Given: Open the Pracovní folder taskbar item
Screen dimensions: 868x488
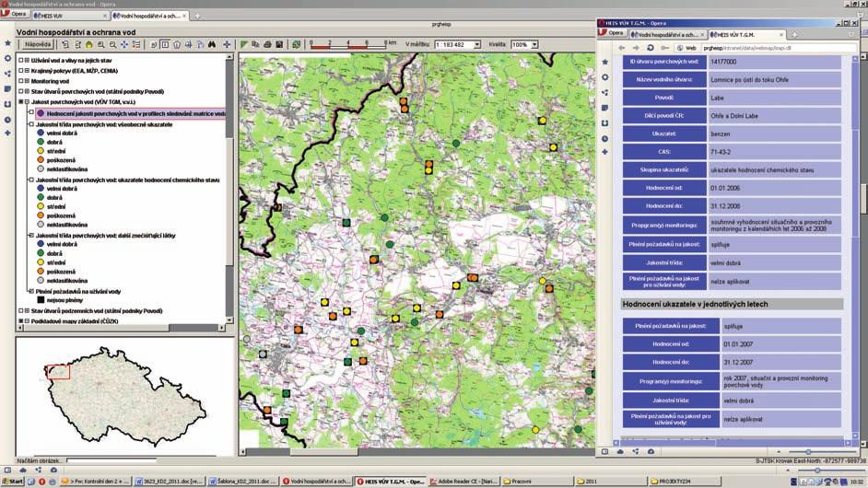Looking at the screenshot, I should [536, 482].
